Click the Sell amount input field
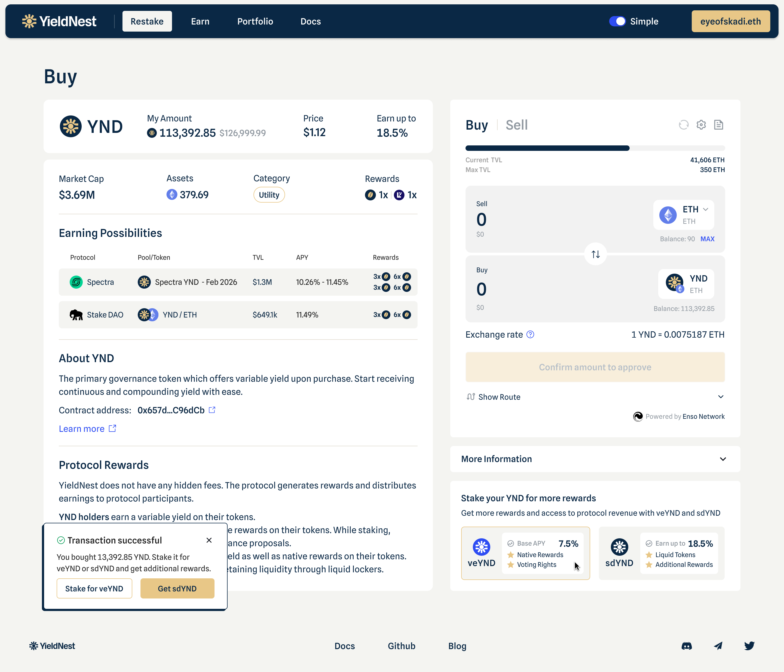784x672 pixels. (x=481, y=219)
